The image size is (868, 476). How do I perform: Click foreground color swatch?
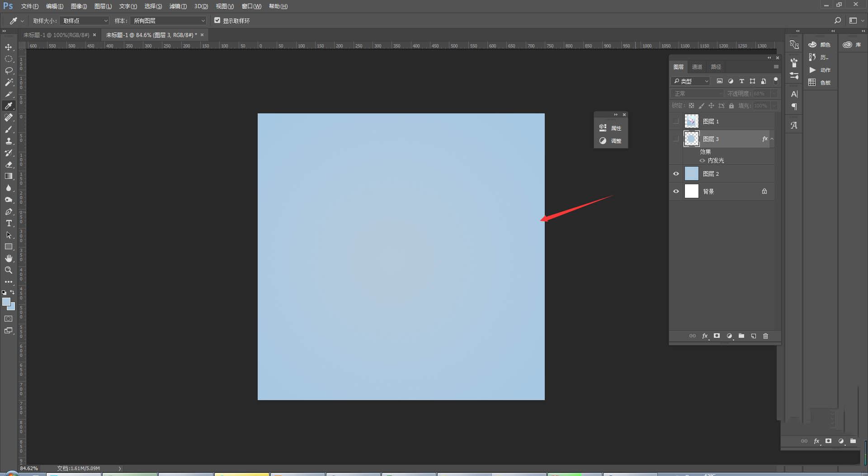tap(6, 302)
